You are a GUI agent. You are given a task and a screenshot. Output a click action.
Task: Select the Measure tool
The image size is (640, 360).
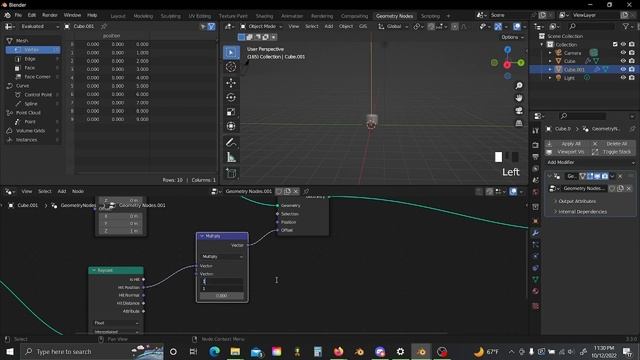click(231, 157)
